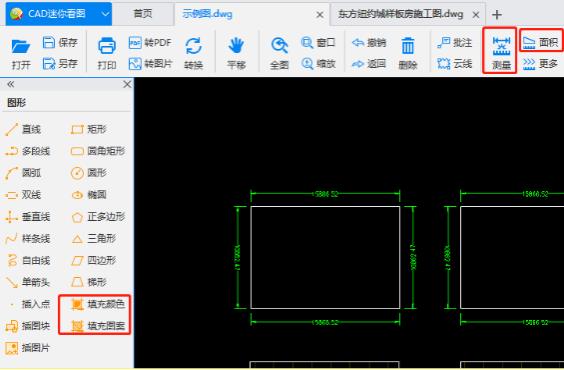Select the 双线 double line tool
The image size is (564, 370).
(23, 195)
